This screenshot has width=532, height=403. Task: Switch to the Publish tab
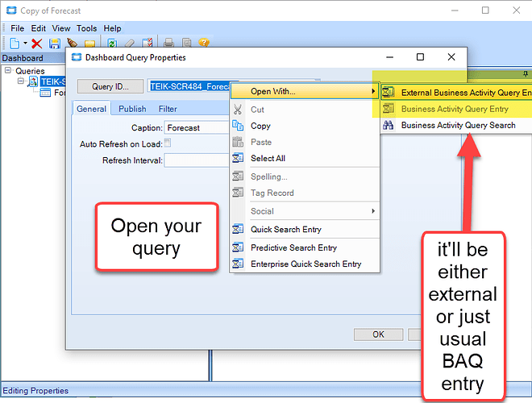(132, 109)
